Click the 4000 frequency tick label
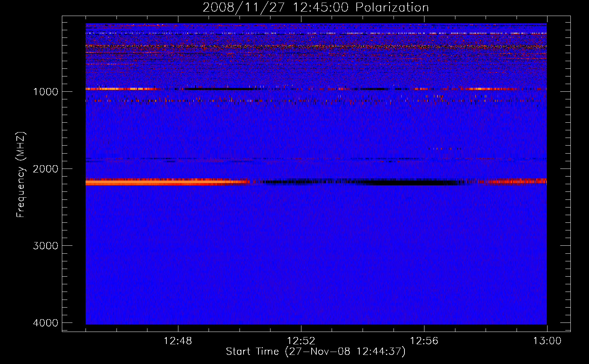The height and width of the screenshot is (364, 589). click(46, 323)
